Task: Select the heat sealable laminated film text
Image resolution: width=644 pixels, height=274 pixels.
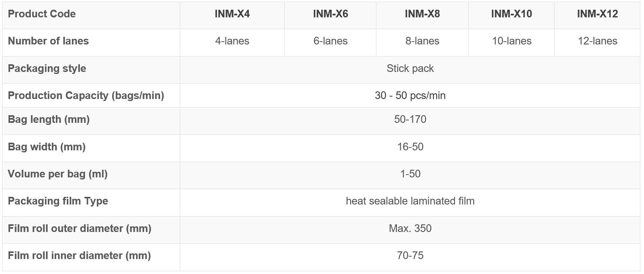Action: tap(410, 201)
